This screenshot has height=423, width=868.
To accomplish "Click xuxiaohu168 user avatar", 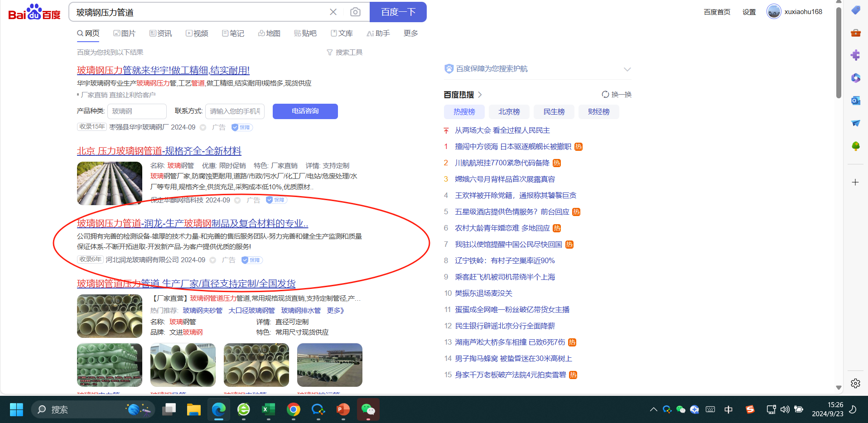I will click(774, 12).
